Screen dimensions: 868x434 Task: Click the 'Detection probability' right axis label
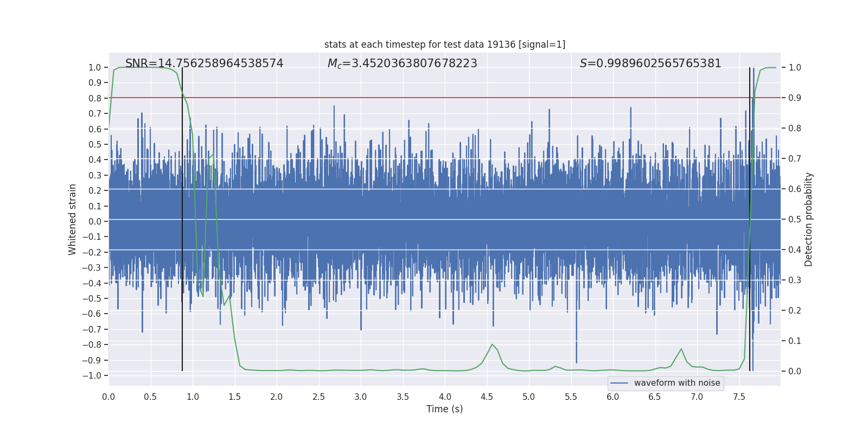click(808, 219)
